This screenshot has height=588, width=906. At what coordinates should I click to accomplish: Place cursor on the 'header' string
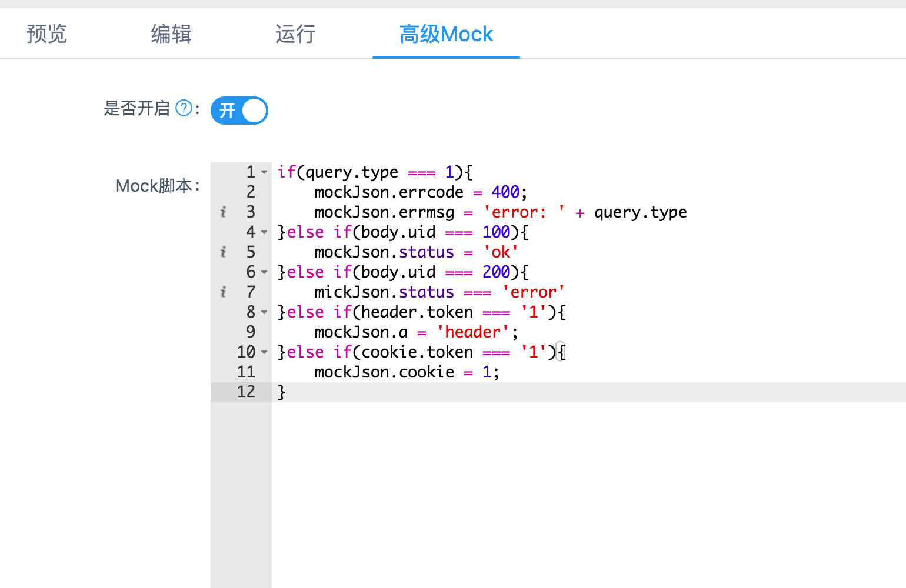tap(472, 332)
